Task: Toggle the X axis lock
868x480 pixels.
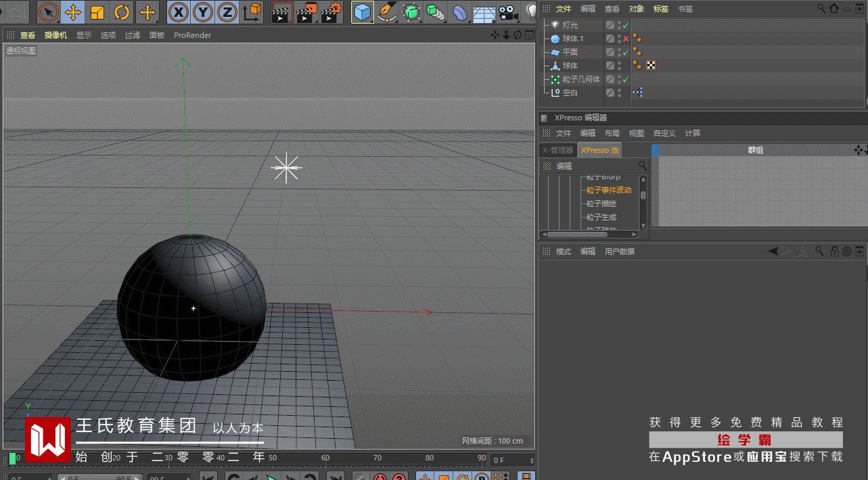Action: pyautogui.click(x=179, y=12)
